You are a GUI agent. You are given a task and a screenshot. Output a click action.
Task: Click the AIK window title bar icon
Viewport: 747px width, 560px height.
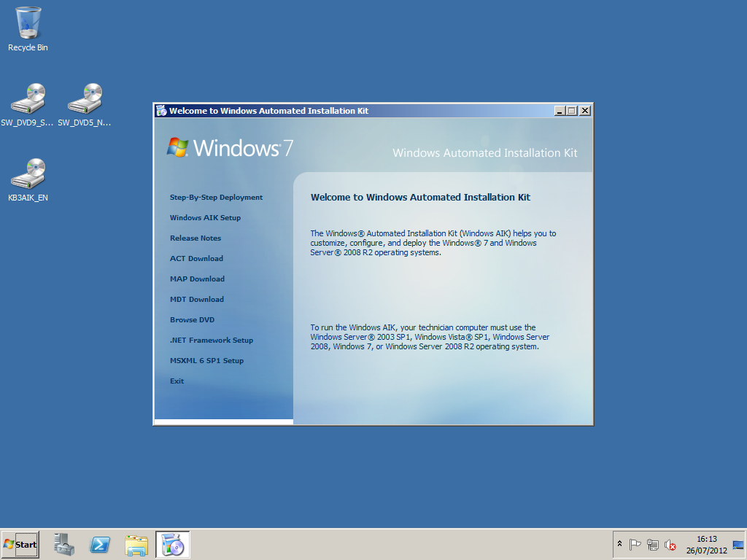point(161,111)
